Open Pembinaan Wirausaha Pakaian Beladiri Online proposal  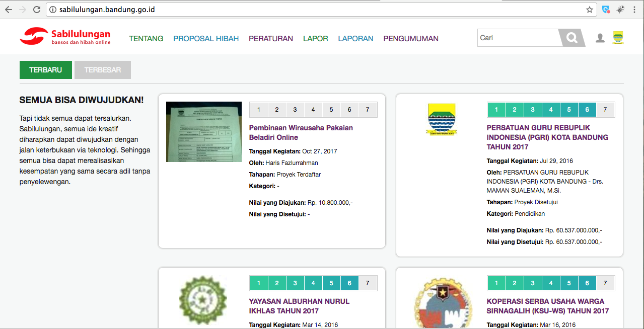coord(301,133)
